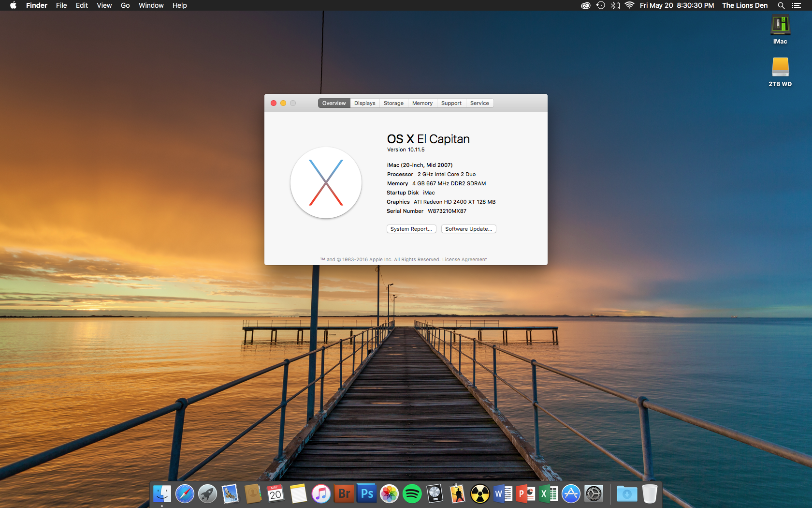Launch Adobe Bridge from the Dock

pyautogui.click(x=344, y=493)
